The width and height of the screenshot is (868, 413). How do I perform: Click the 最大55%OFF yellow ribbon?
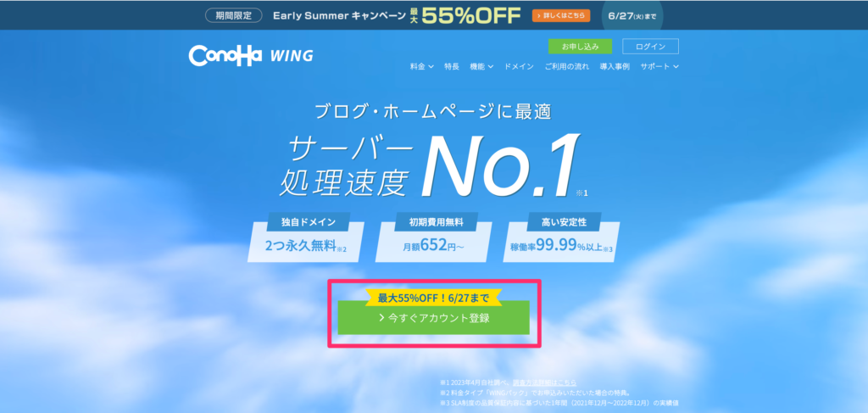(433, 298)
